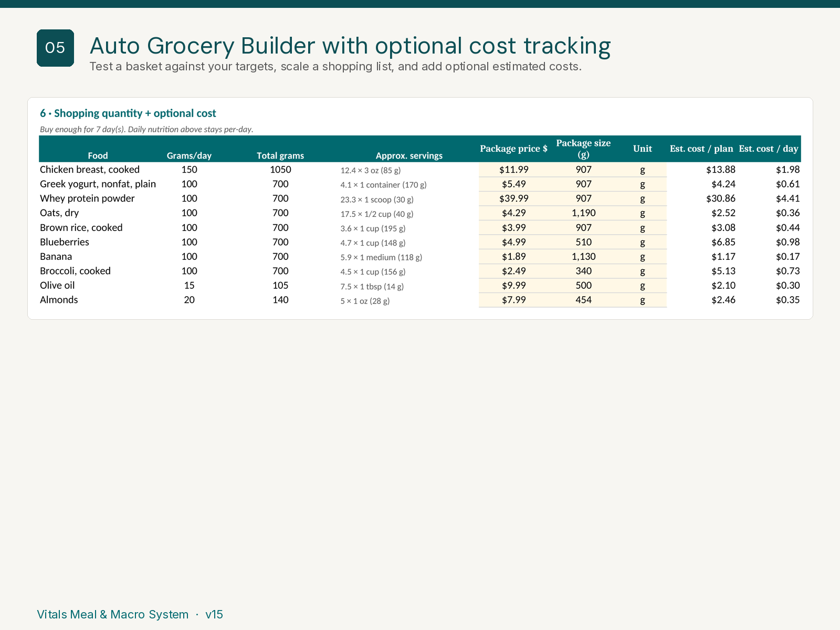Select the Greek yogurt, nonfat, plain row label
The image size is (840, 630).
98,184
